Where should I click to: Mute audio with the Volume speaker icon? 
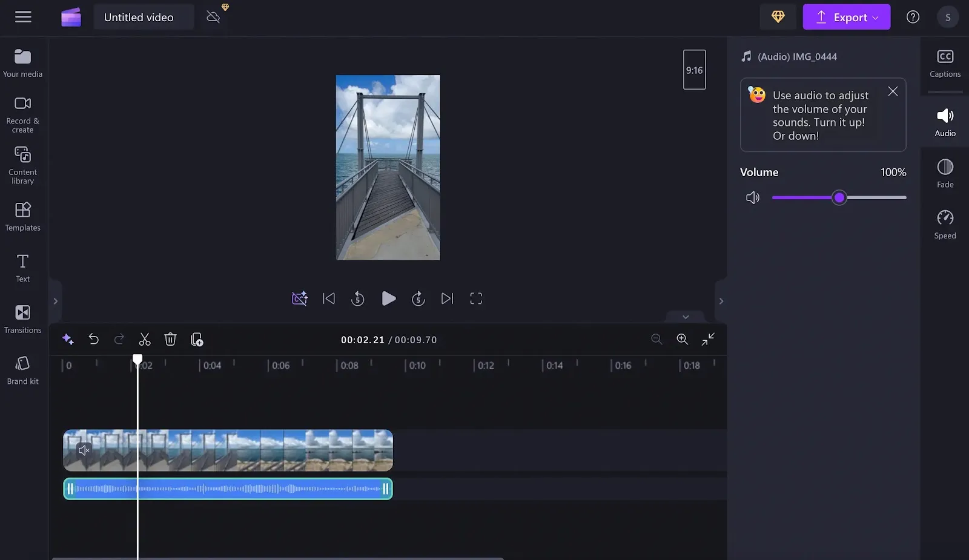(x=753, y=198)
